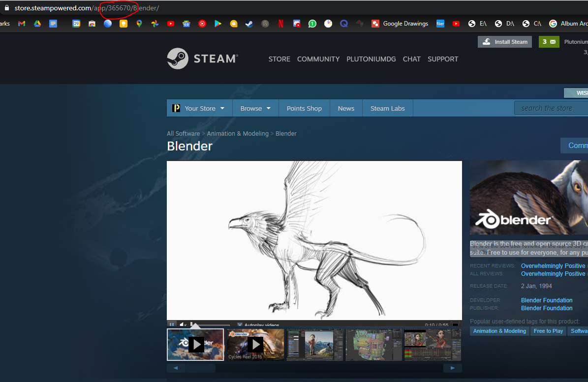Click the Blender breadcrumb link

click(x=286, y=134)
